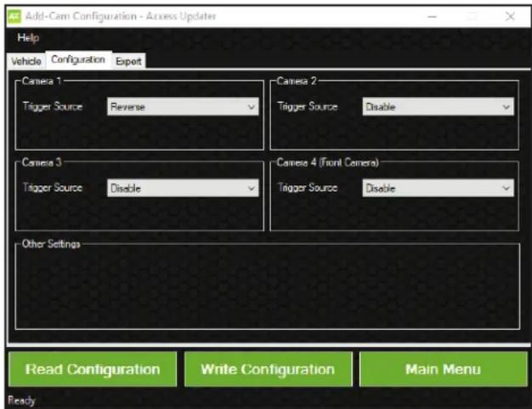The image size is (532, 409).
Task: Click the Other Settings group label
Action: point(51,244)
